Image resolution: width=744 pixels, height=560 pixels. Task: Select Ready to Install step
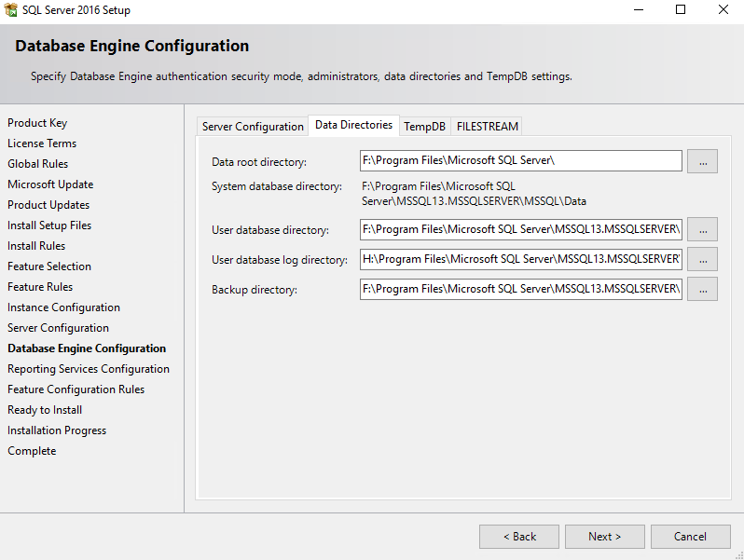pyautogui.click(x=45, y=410)
